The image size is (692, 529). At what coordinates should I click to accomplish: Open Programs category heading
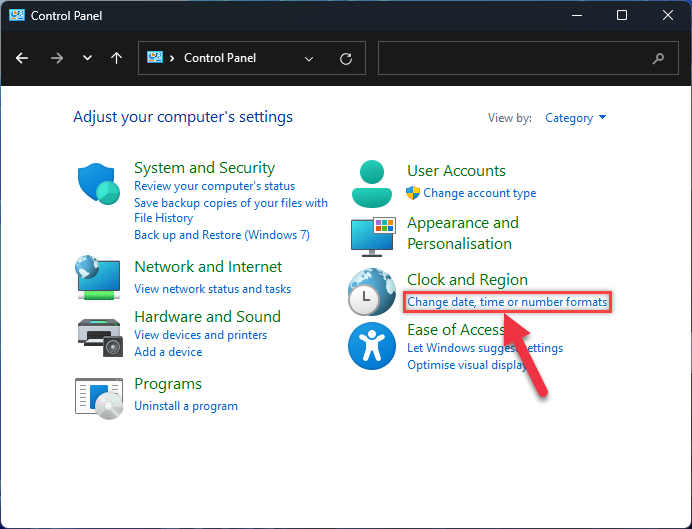[168, 384]
